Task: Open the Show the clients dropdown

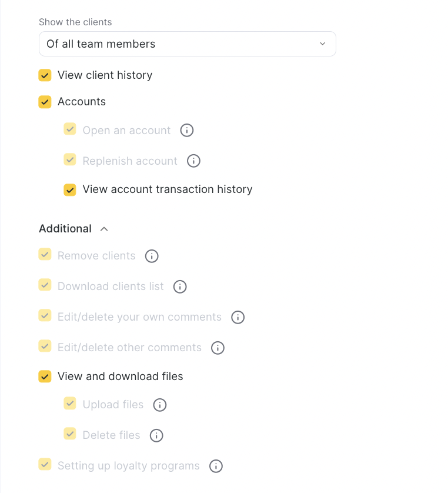Action: (187, 44)
